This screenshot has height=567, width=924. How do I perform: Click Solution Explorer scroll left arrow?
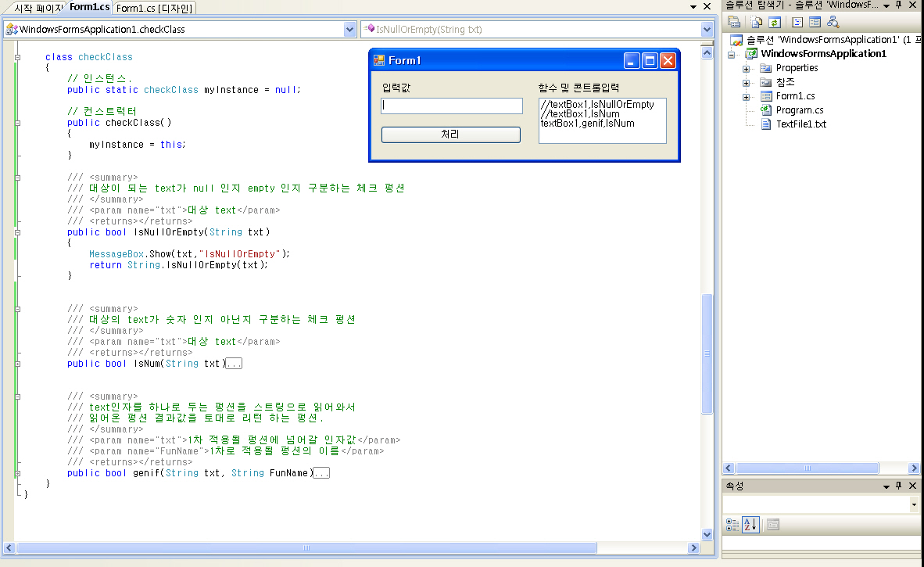coord(729,468)
